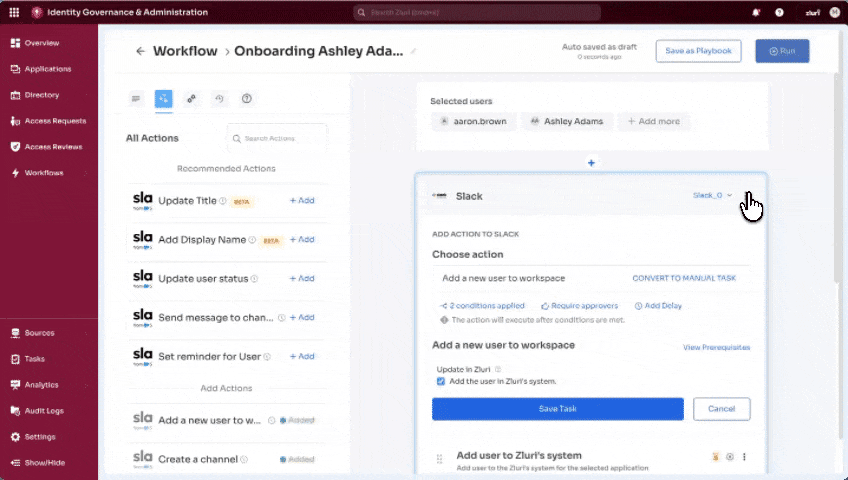Add the Update Title action
The width and height of the screenshot is (848, 480).
coord(302,201)
